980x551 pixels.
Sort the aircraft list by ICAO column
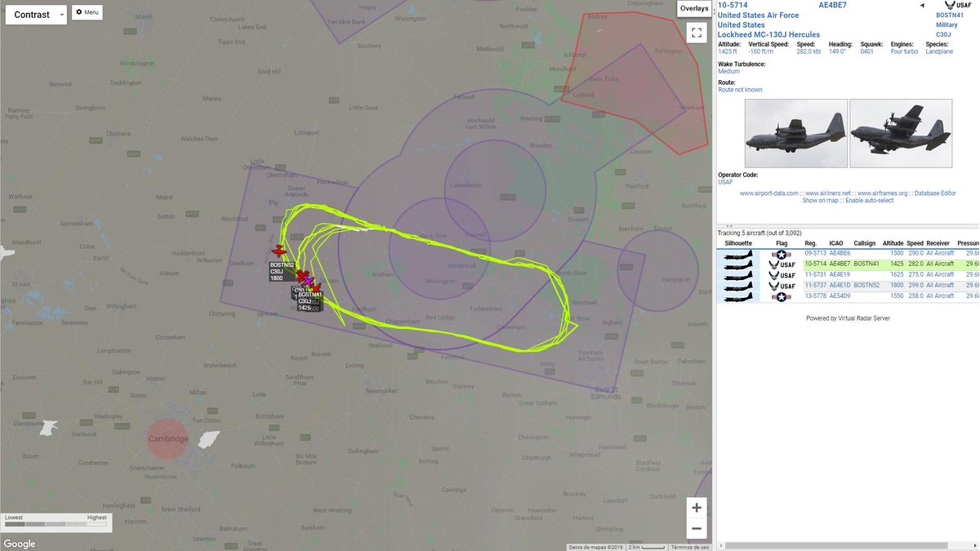click(x=836, y=243)
